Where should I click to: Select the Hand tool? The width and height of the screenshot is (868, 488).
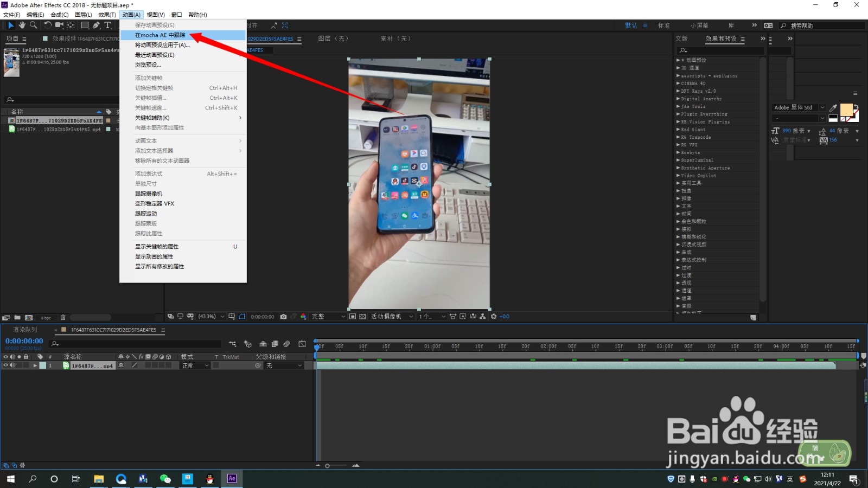click(x=22, y=25)
